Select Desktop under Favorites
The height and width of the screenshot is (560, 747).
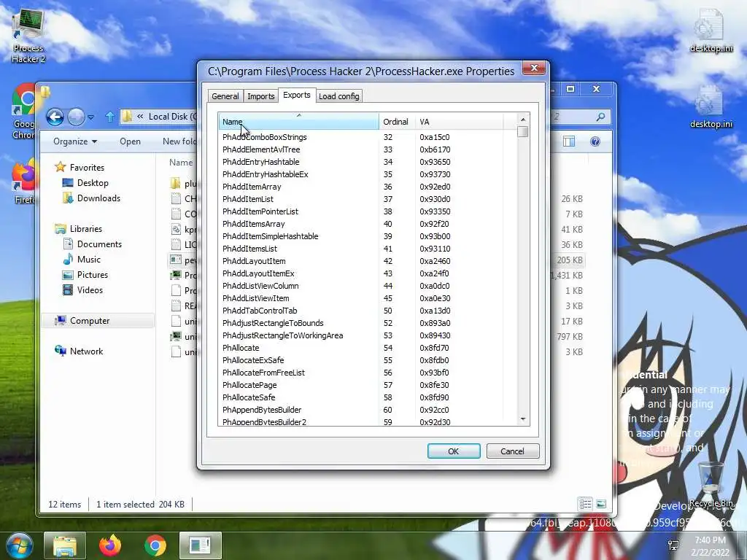pos(93,183)
